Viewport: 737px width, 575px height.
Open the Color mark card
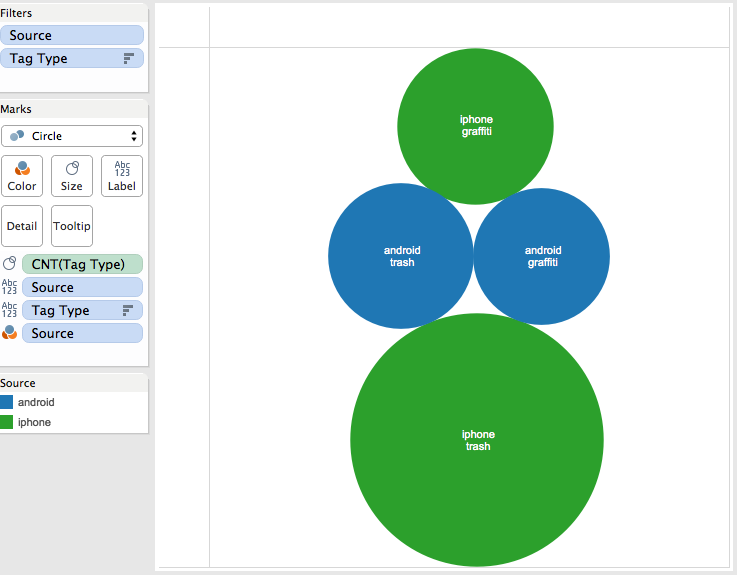(x=22, y=176)
